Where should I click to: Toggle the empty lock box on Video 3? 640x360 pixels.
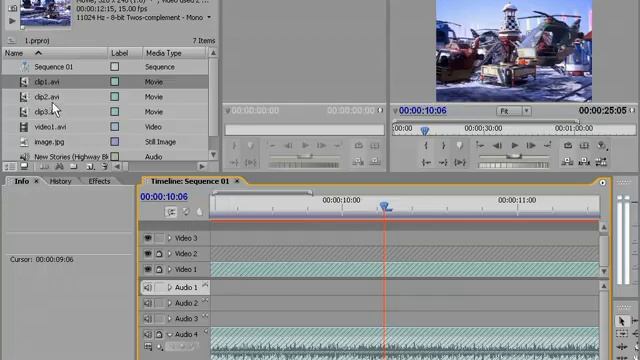point(159,238)
